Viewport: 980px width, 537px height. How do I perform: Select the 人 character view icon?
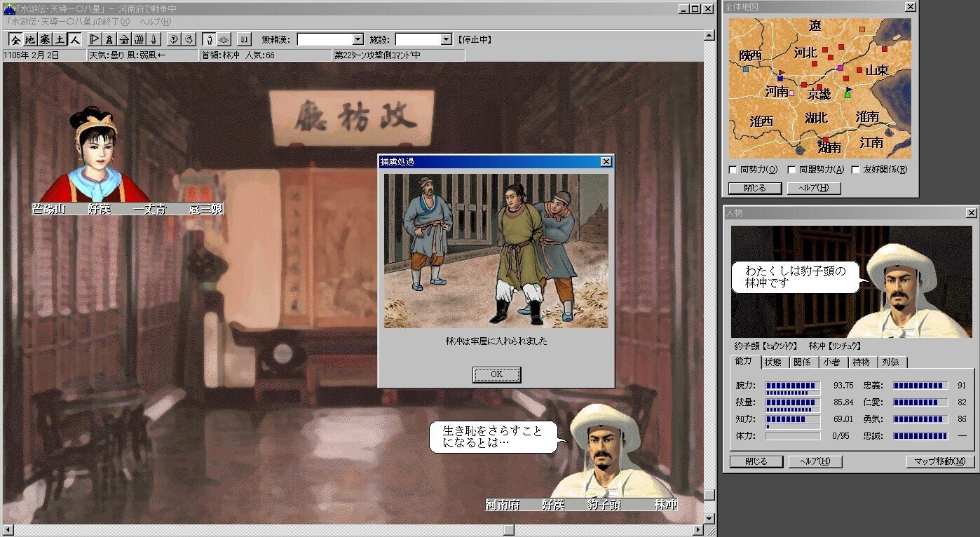pos(74,40)
